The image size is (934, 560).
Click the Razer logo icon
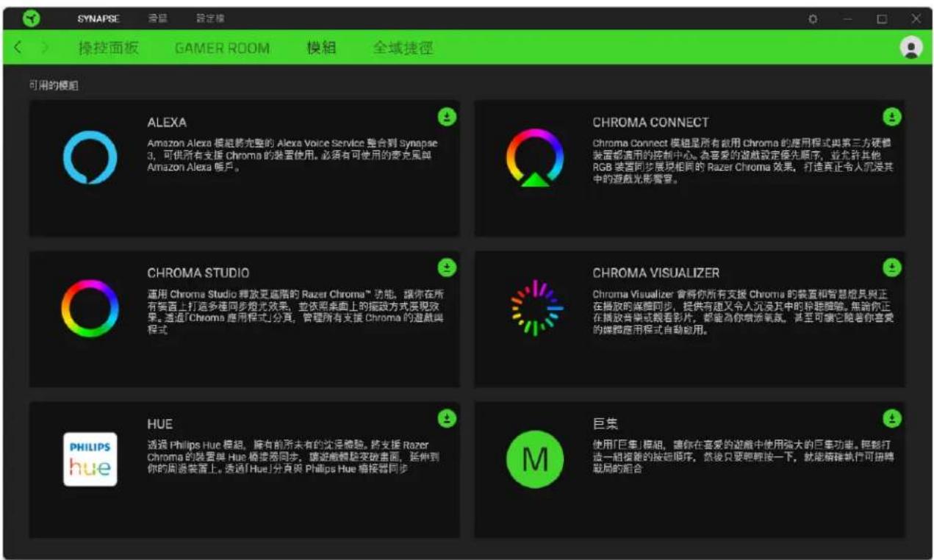[32, 19]
